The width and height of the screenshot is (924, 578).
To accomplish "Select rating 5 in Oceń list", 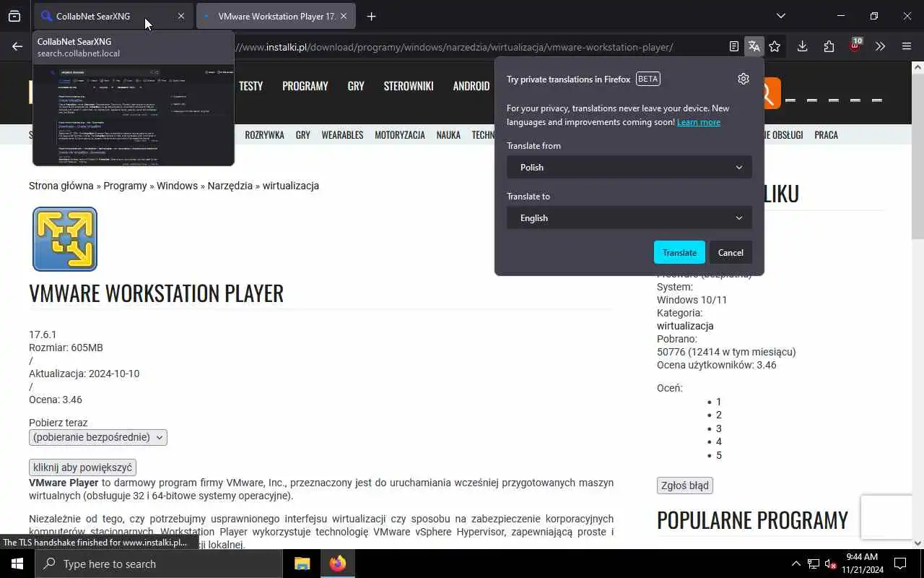I will [x=718, y=455].
